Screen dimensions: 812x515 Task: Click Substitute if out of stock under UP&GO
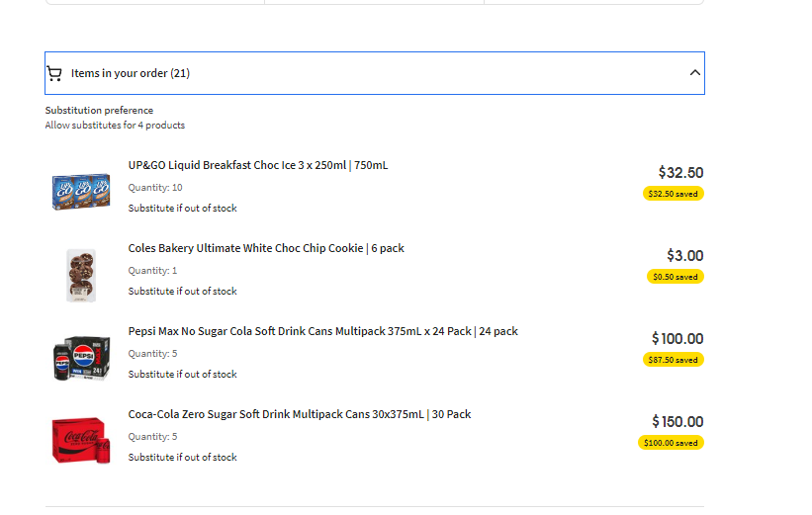(182, 208)
